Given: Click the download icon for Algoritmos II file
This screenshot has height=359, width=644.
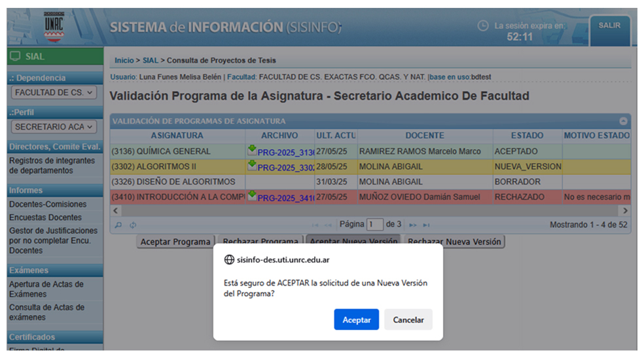Looking at the screenshot, I should pyautogui.click(x=252, y=166).
